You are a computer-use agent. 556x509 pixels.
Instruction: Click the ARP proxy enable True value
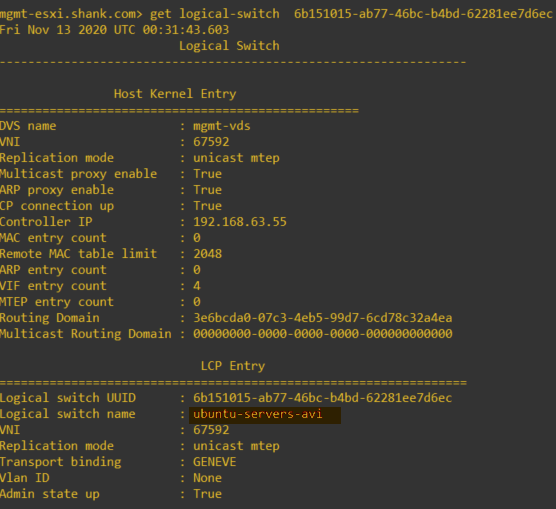[x=207, y=190]
